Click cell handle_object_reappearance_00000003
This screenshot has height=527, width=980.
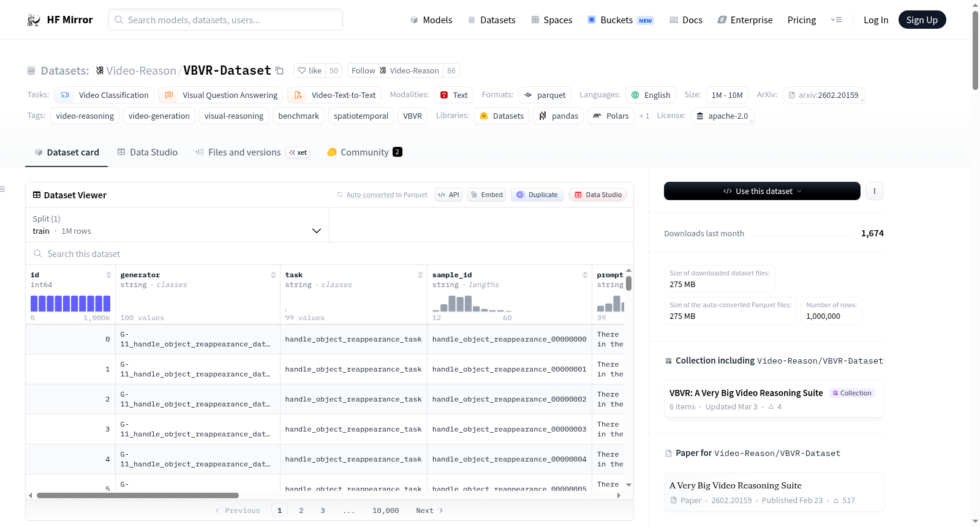[509, 429]
